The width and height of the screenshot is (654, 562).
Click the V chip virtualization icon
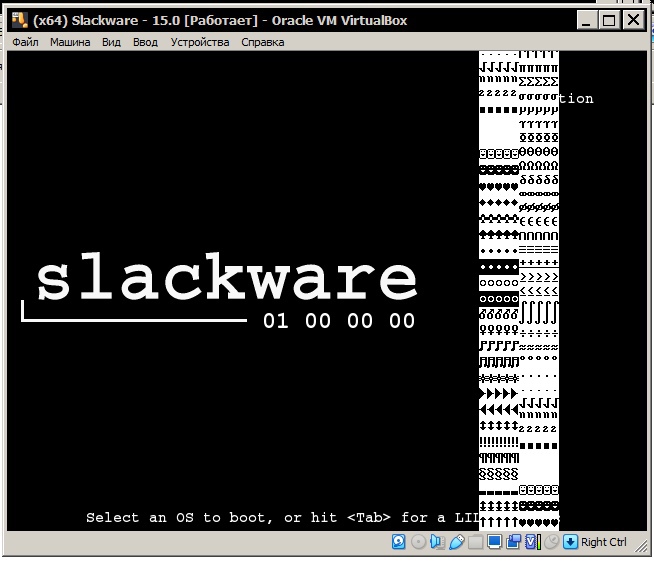pos(532,542)
